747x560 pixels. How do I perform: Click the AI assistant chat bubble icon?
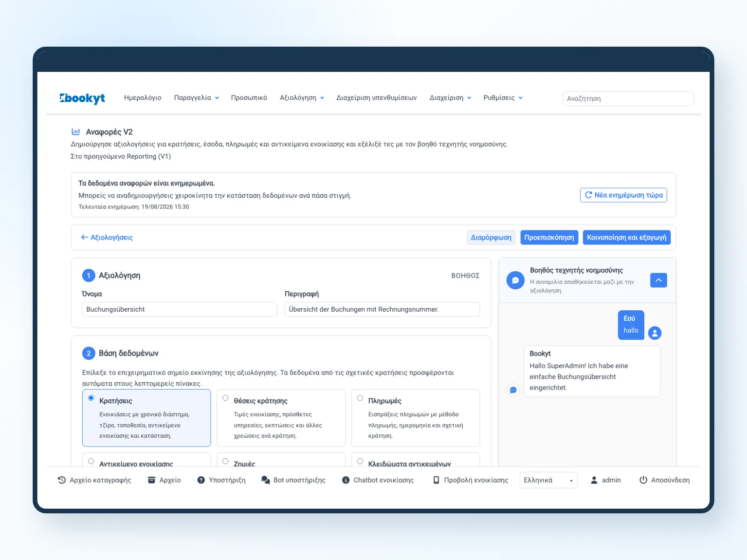[x=515, y=280]
